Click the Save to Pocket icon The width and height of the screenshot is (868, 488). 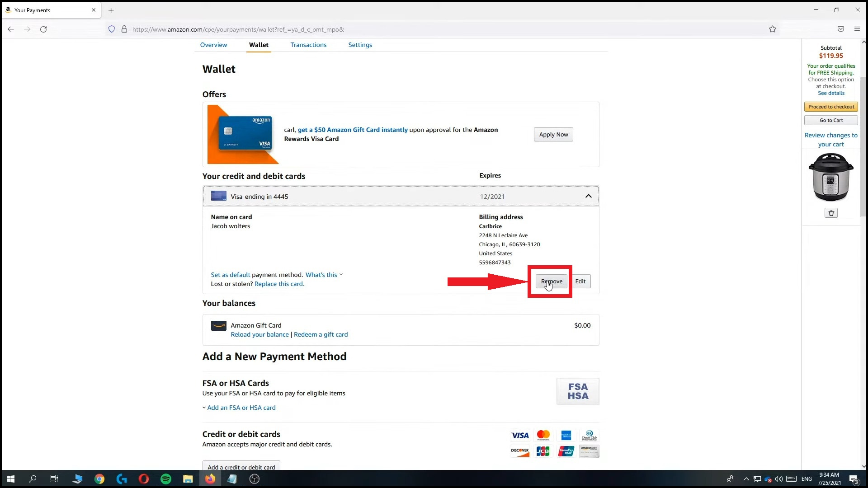(x=840, y=29)
